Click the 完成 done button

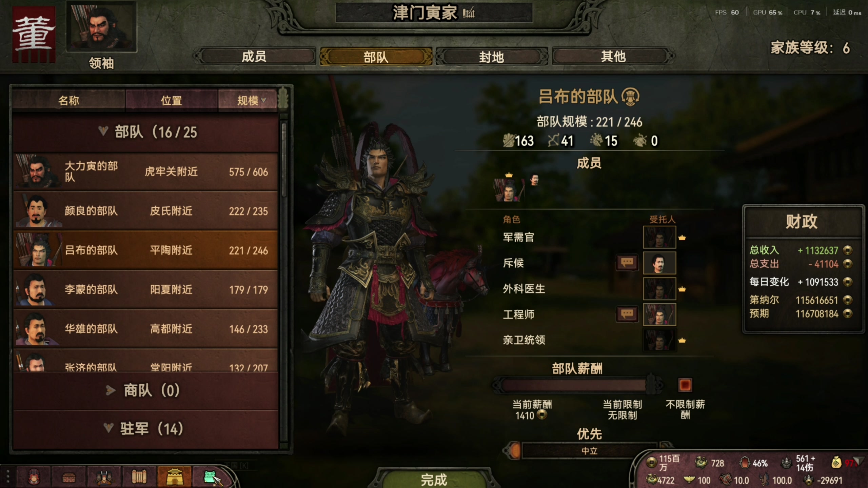pyautogui.click(x=434, y=479)
